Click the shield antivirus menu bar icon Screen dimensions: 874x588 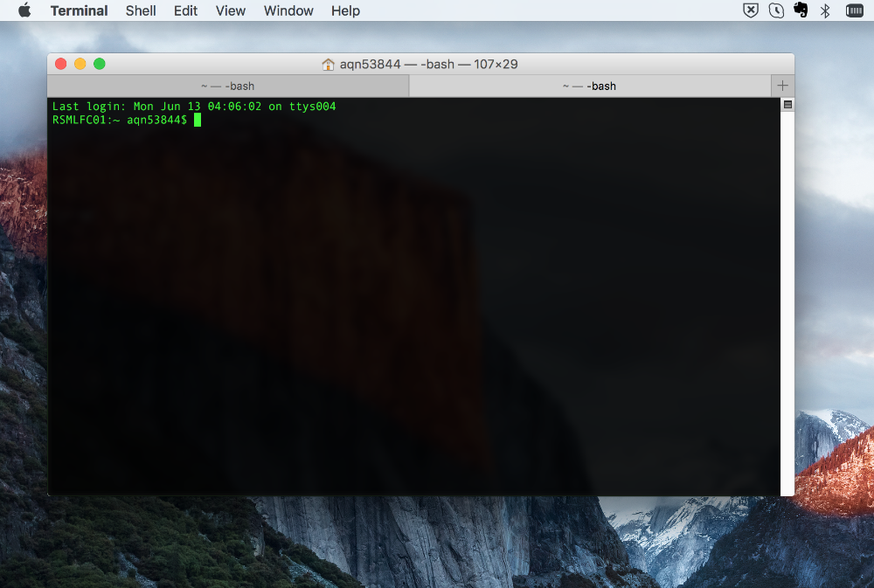(x=751, y=10)
